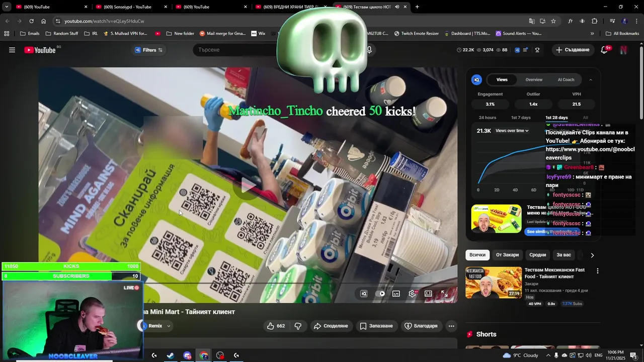Open the IRL bookmark folder

[x=91, y=34]
